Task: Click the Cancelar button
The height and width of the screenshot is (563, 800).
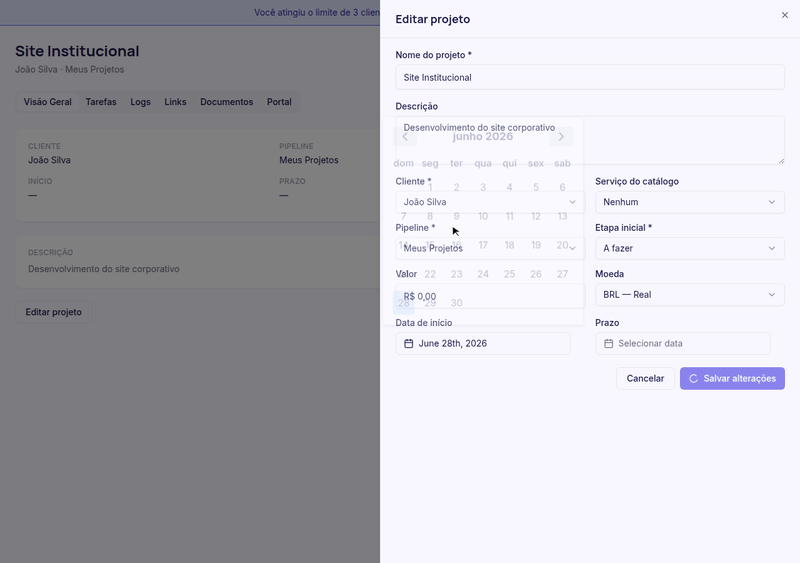Action: pos(645,378)
